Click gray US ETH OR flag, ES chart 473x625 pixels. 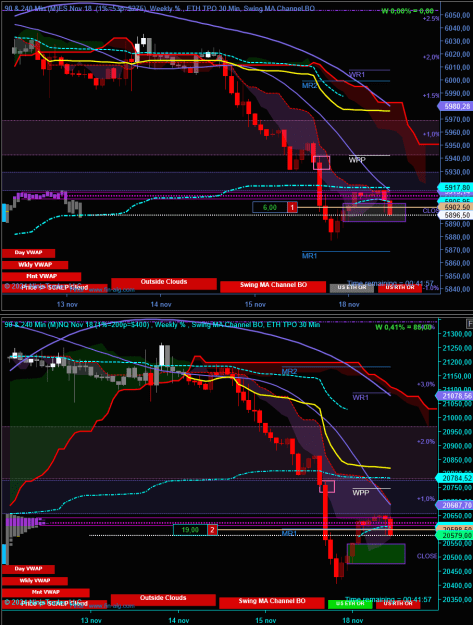point(352,288)
